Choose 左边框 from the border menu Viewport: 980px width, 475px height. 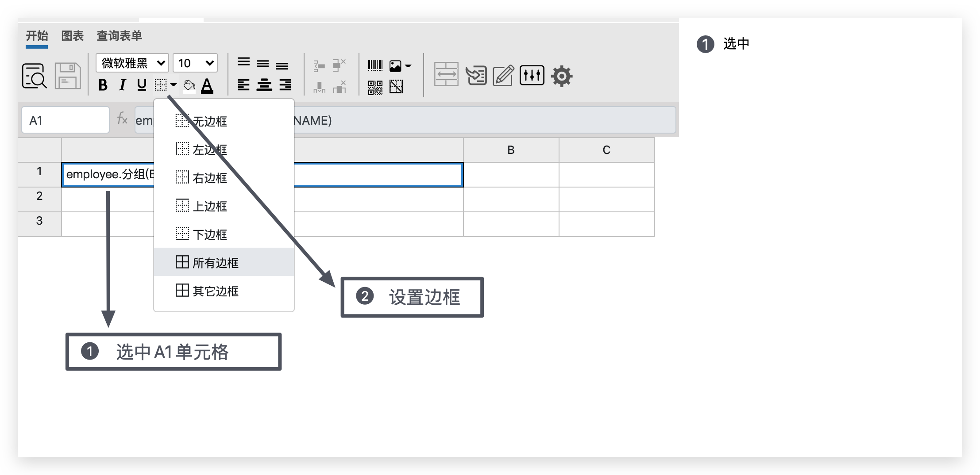coord(224,149)
